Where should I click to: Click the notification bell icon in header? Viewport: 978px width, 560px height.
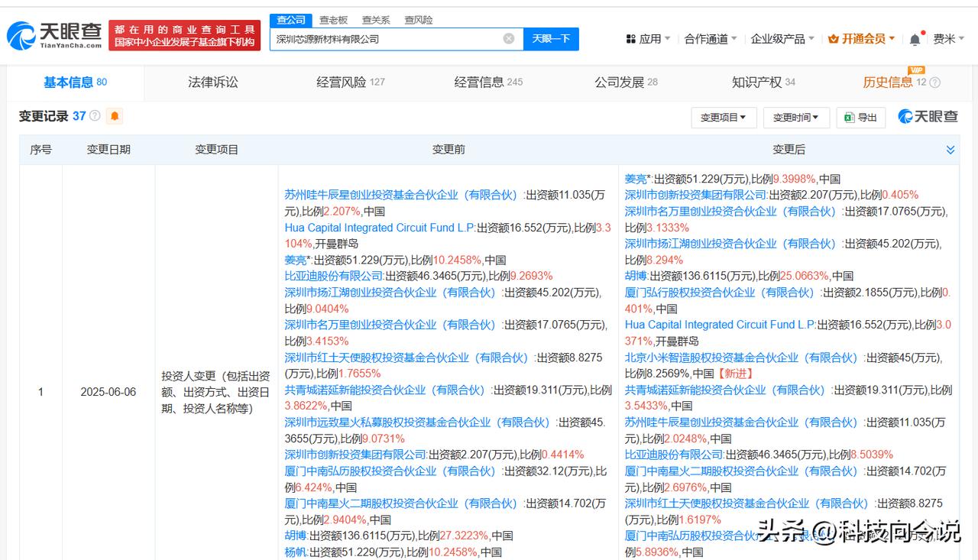[915, 39]
